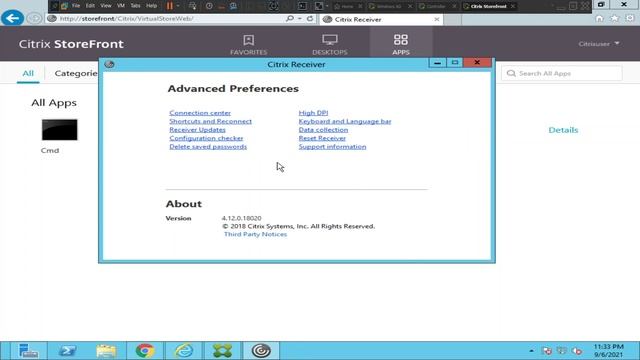Viewport: 640px width, 360px height.
Task: Maximize the Citrix Receiver dialog
Action: pos(455,62)
